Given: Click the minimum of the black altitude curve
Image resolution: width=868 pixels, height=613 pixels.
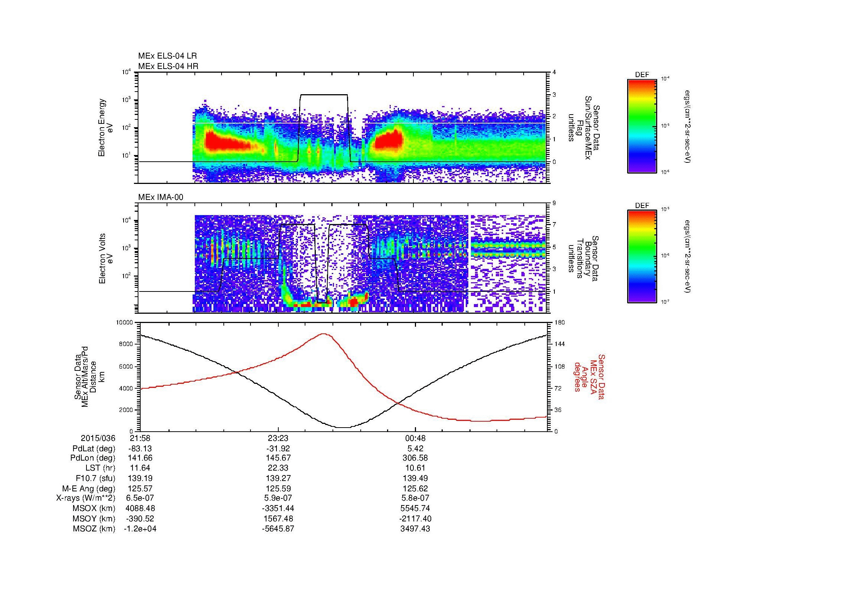Looking at the screenshot, I should (x=343, y=427).
